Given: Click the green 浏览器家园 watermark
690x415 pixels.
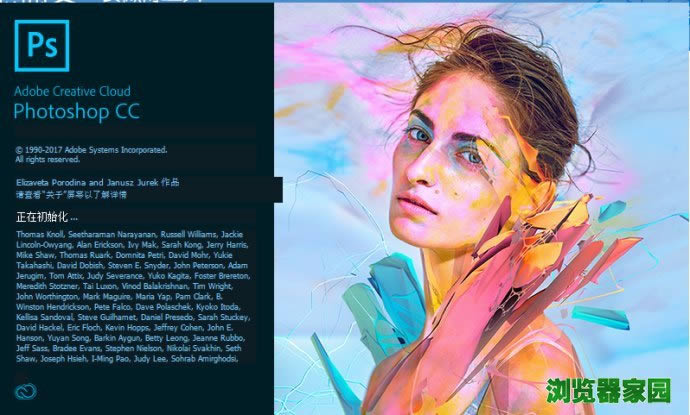Looking at the screenshot, I should 609,391.
